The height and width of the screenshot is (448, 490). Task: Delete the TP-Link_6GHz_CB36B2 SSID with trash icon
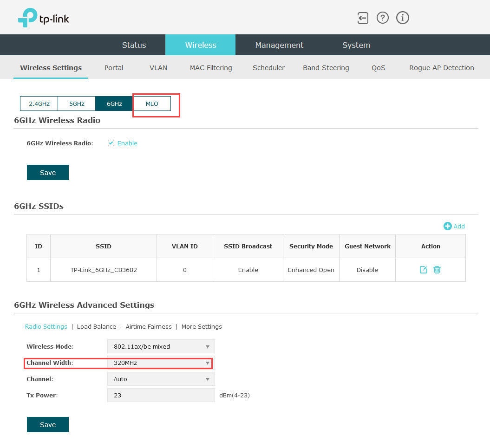coord(437,270)
